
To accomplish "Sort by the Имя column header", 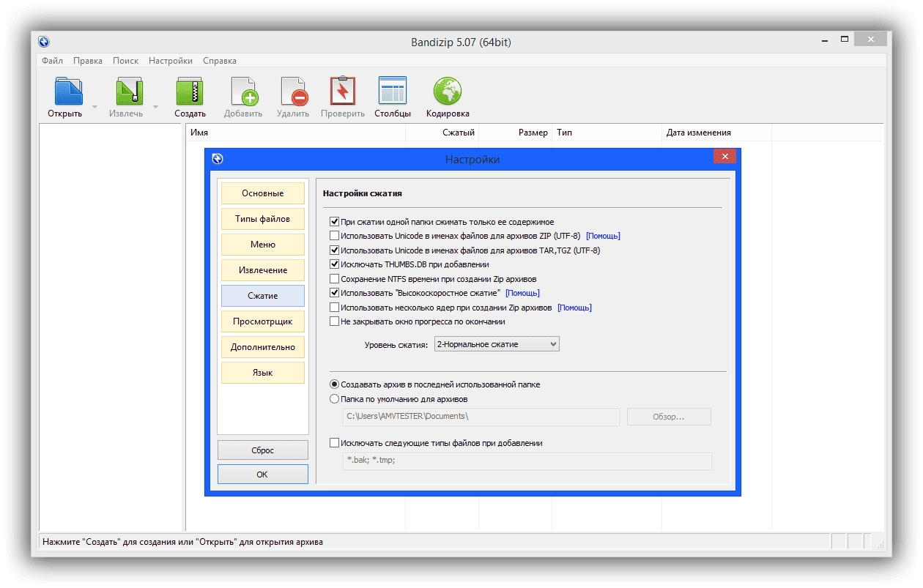I will 295,133.
